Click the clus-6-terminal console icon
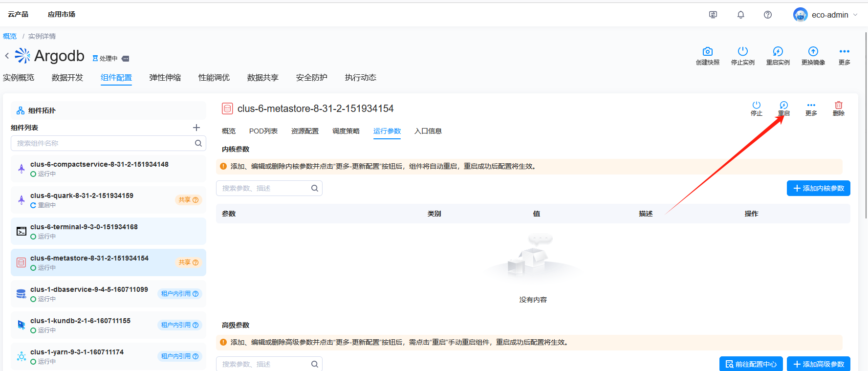Screen dimensions: 868x371 click(22, 231)
